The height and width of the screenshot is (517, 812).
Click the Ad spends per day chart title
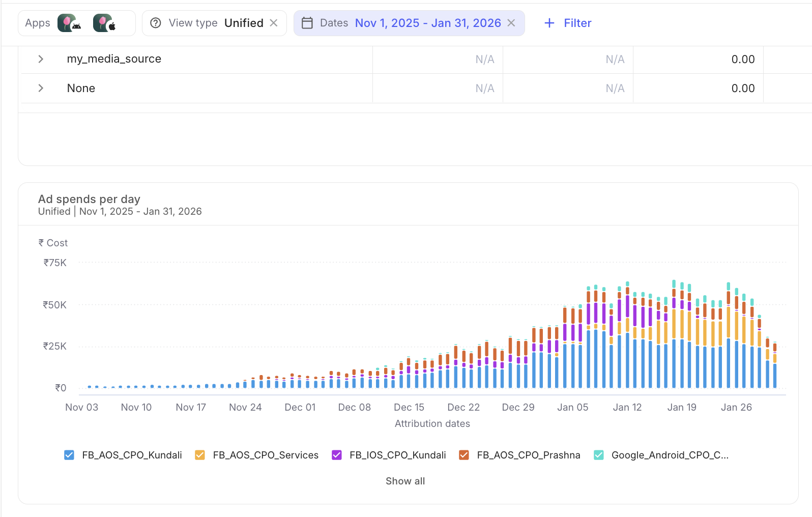pos(89,199)
